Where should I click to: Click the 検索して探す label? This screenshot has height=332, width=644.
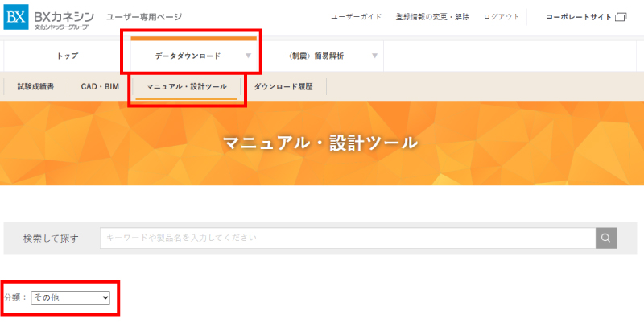(x=51, y=239)
